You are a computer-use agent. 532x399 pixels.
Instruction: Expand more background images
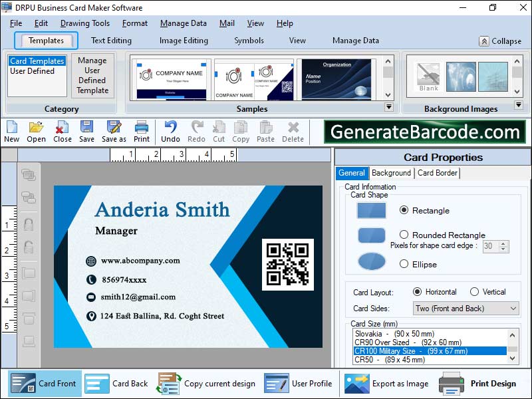click(518, 104)
